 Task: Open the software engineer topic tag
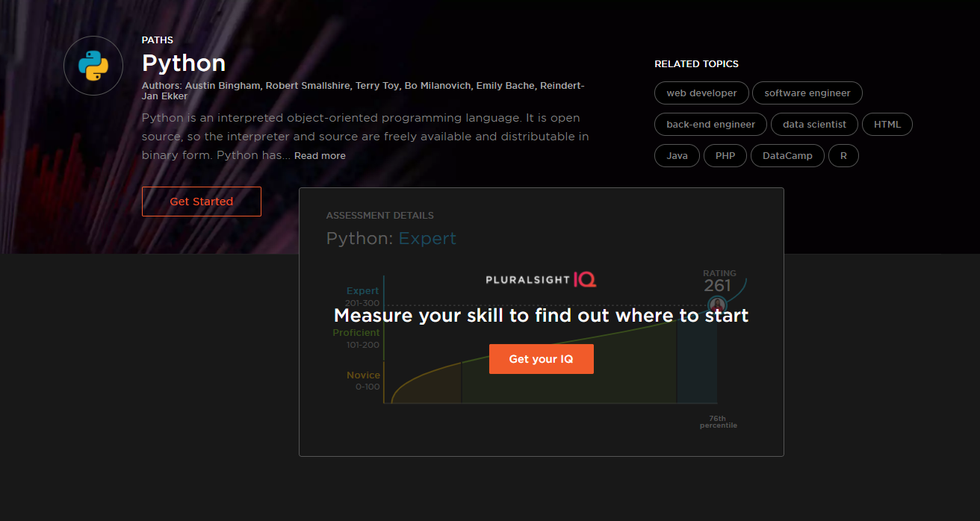pos(807,93)
